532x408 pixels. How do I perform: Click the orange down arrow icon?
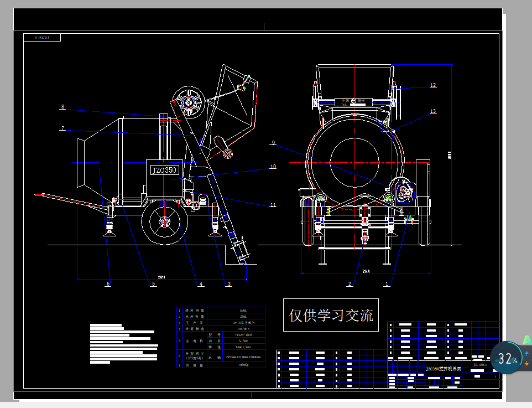[526, 363]
